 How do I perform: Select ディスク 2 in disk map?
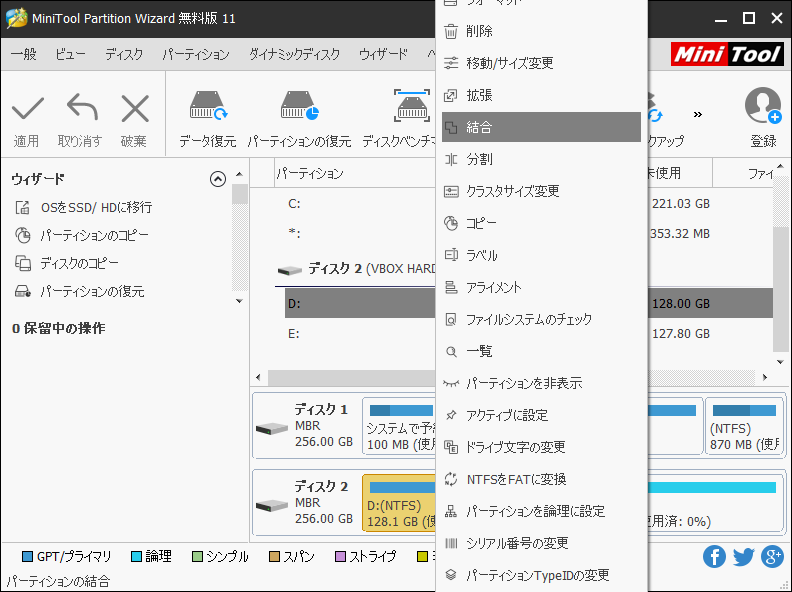[306, 503]
